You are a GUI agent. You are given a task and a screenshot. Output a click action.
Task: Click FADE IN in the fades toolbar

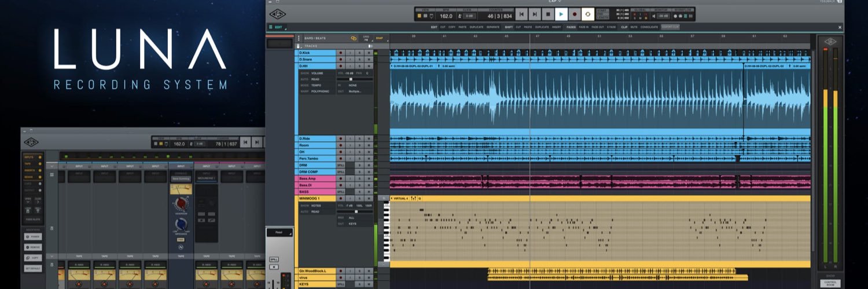(583, 27)
